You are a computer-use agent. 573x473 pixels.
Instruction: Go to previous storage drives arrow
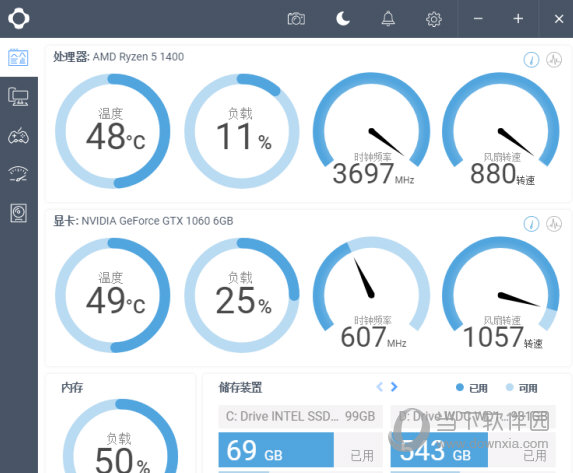380,387
